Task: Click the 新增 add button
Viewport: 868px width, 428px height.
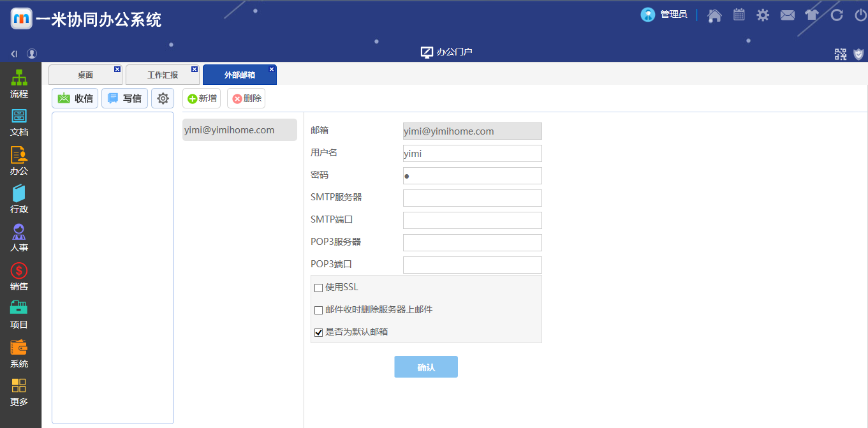Action: [x=202, y=98]
